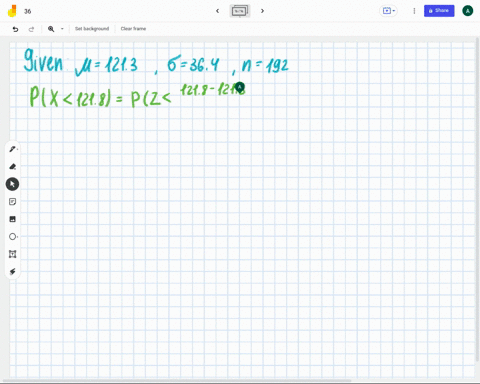This screenshot has height=384, width=480.
Task: Expand the zoom level dropdown arrow
Action: (x=62, y=29)
